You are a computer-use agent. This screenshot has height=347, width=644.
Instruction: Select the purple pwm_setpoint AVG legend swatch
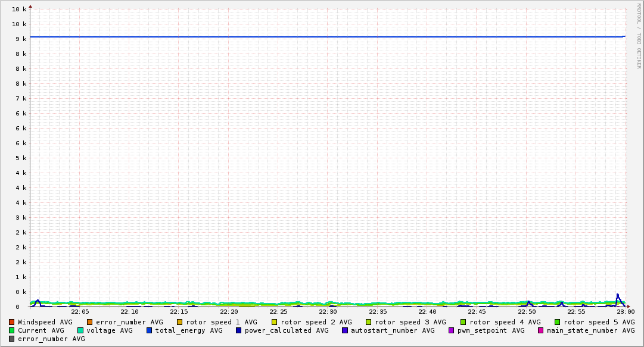452,330
